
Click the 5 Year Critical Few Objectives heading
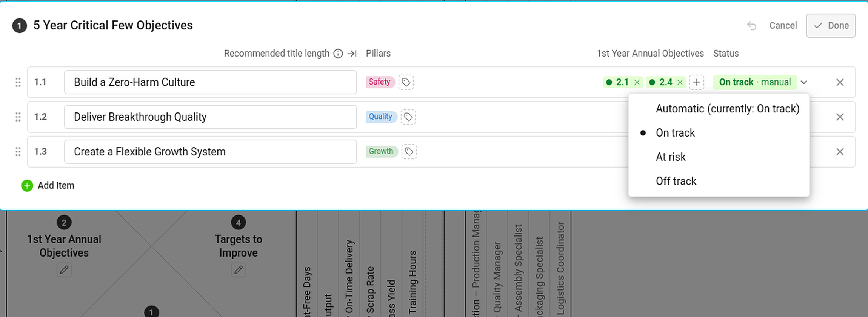113,25
